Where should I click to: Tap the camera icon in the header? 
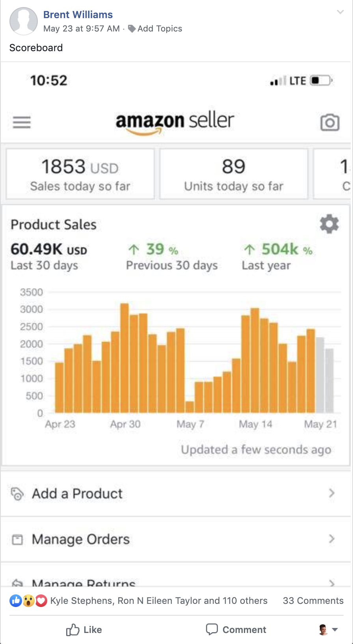(x=330, y=122)
